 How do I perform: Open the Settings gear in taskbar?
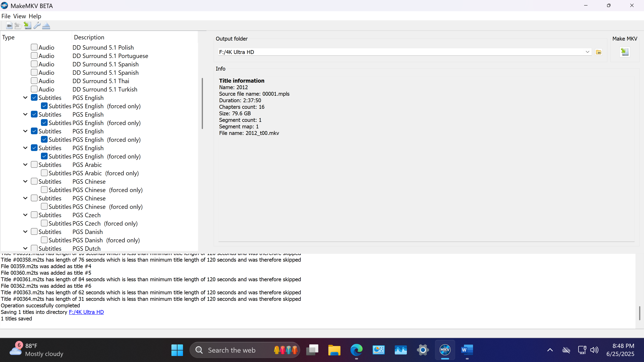[x=423, y=350]
